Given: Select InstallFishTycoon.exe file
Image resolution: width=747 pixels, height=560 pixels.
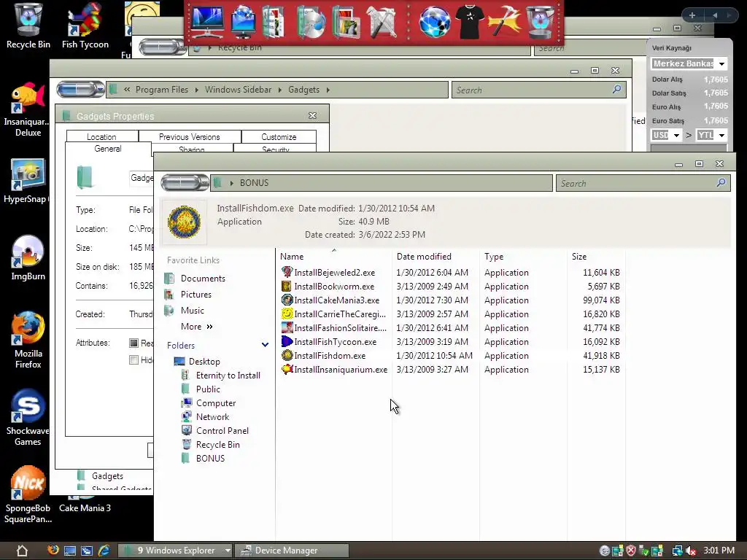Looking at the screenshot, I should [336, 342].
